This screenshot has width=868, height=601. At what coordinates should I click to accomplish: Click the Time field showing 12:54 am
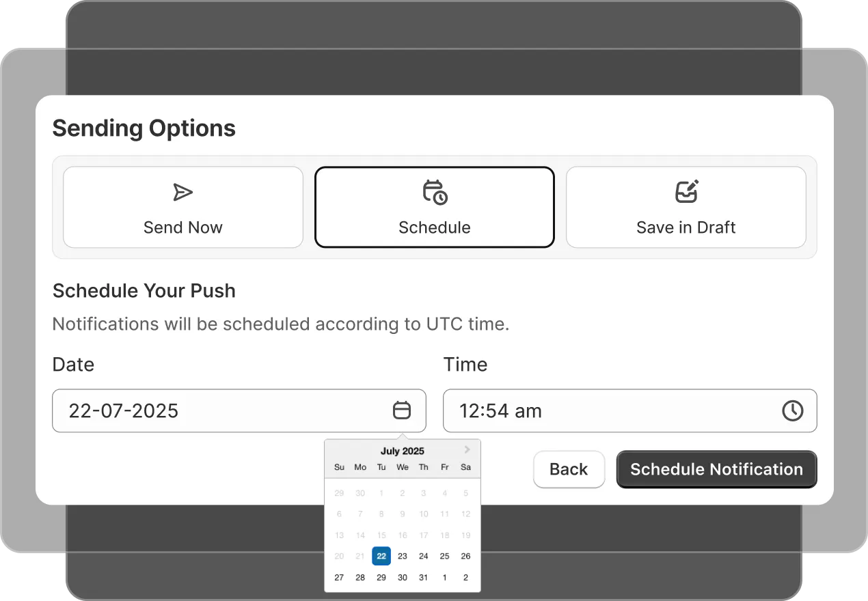tap(615, 410)
